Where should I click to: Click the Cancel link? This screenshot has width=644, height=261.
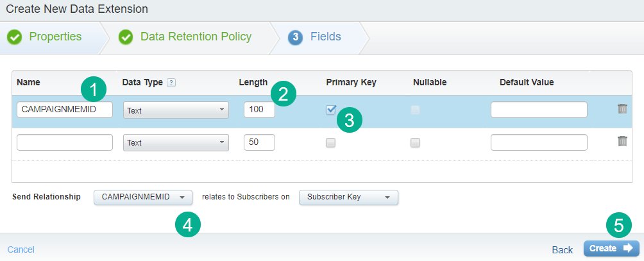click(x=21, y=249)
